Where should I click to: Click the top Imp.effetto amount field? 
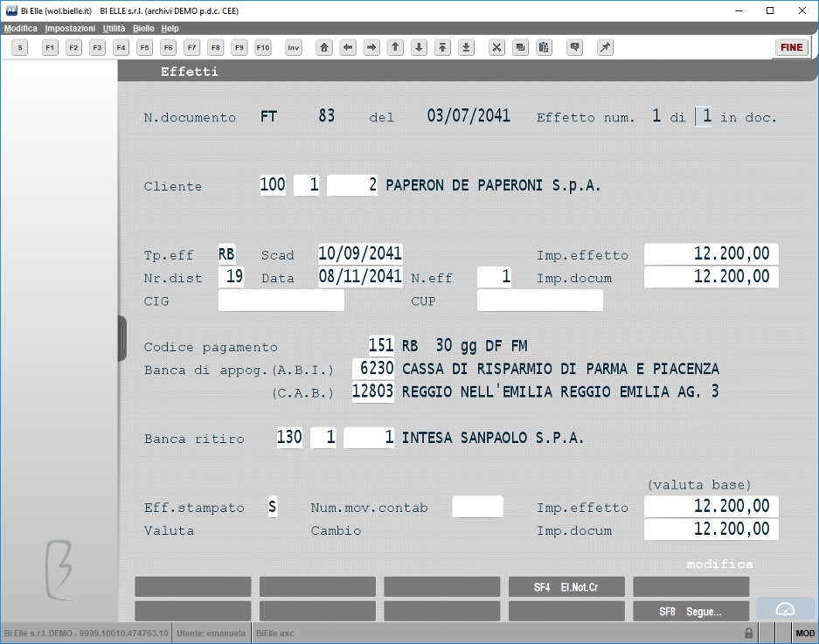pos(711,253)
